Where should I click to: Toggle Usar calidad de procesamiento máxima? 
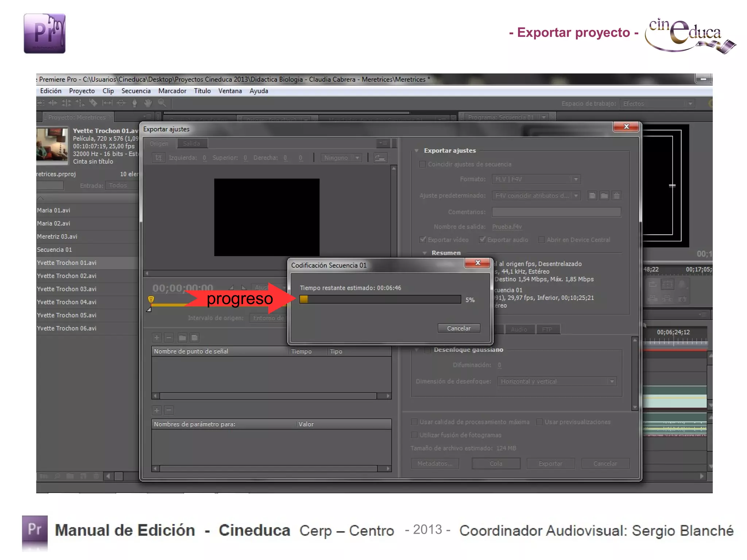[414, 422]
